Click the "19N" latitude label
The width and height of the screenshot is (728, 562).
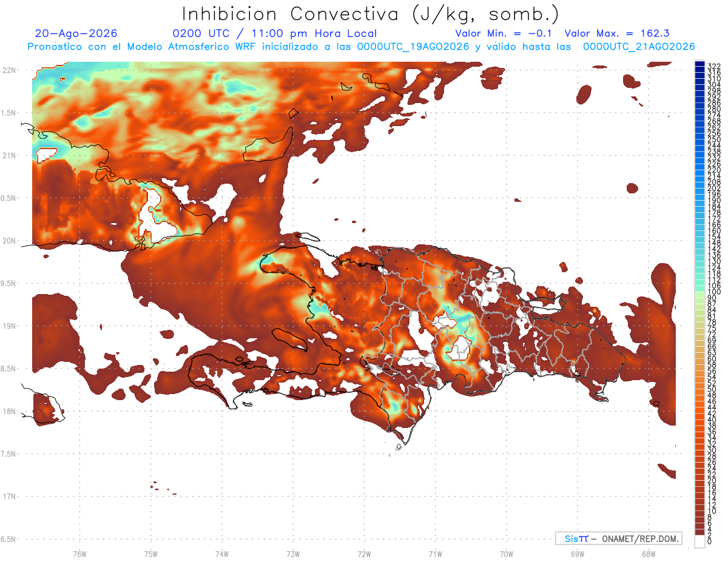click(x=9, y=326)
